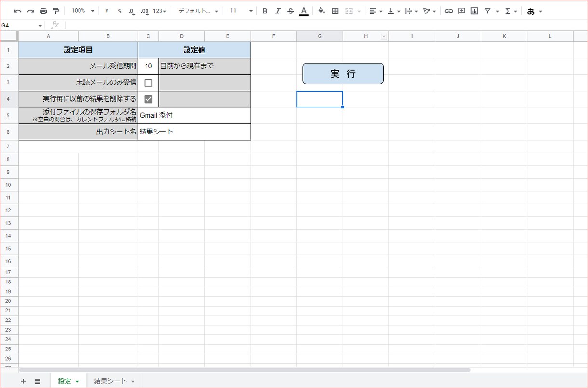Format as yen currency
Image resolution: width=588 pixels, height=388 pixels.
tap(107, 11)
